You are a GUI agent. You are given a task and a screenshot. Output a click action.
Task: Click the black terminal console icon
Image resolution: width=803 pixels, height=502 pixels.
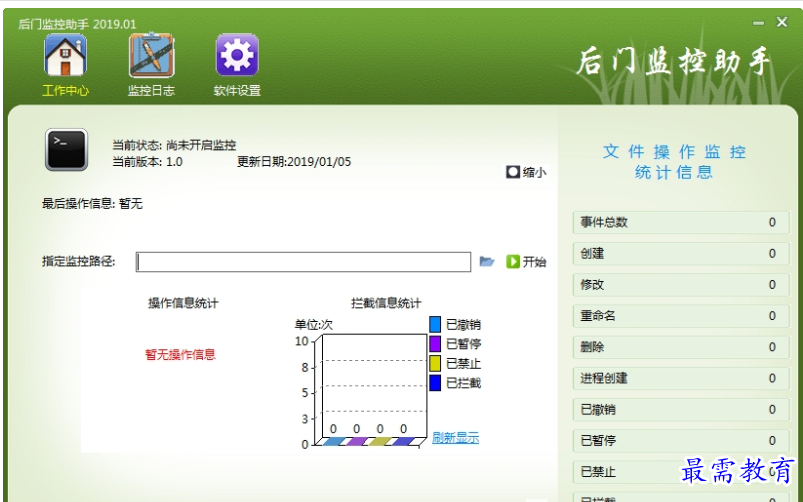click(x=67, y=150)
